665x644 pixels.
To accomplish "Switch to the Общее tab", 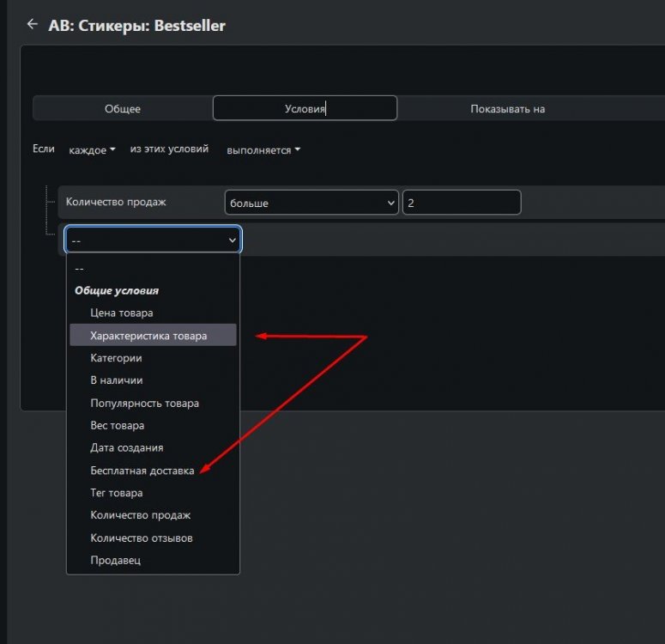I will (x=123, y=109).
